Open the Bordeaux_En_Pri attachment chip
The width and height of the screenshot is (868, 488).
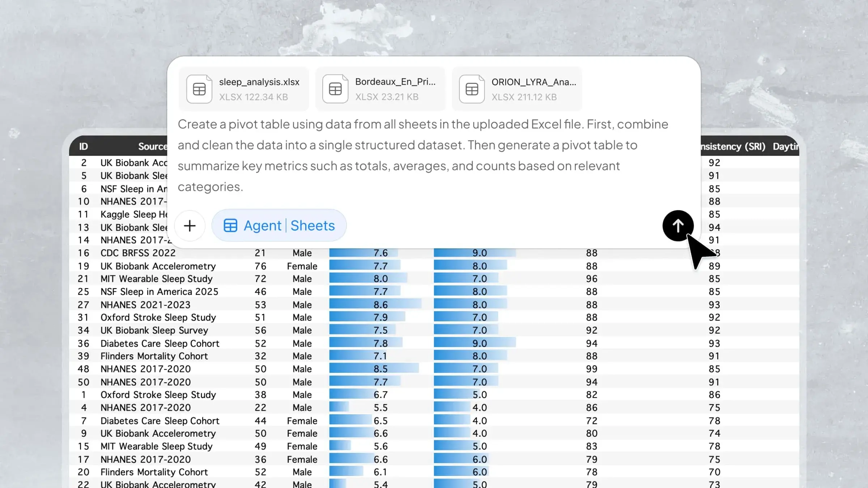[x=380, y=89]
